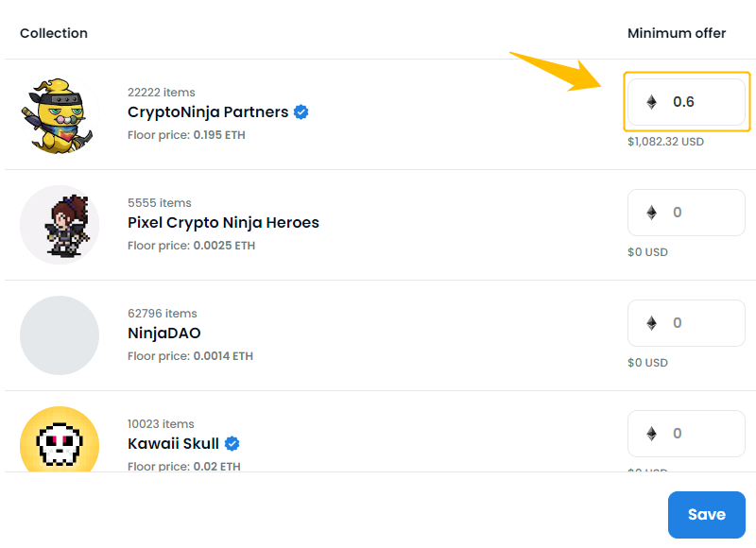The image size is (756, 548).
Task: Click the Pixel Crypto Ninja Heroes avatar
Action: point(60,225)
